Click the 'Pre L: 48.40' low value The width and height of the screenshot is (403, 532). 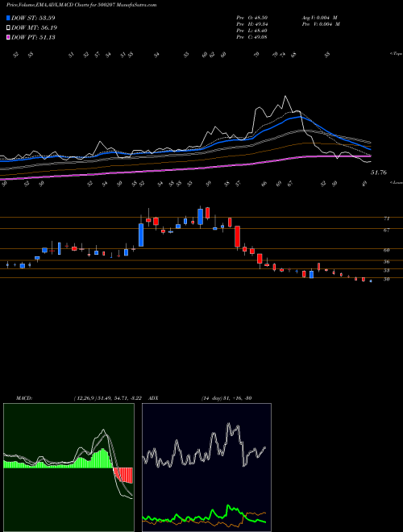coord(251,31)
